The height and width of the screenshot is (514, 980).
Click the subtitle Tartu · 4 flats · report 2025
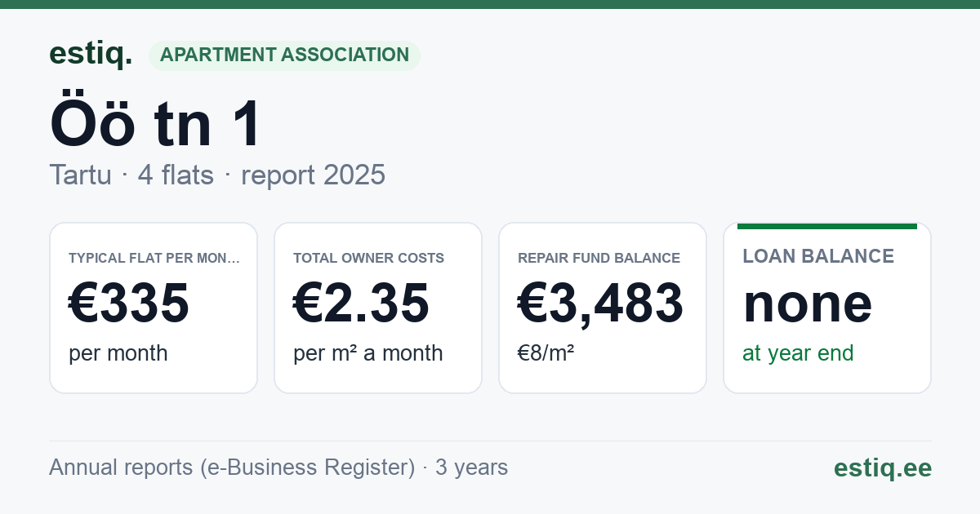217,175
